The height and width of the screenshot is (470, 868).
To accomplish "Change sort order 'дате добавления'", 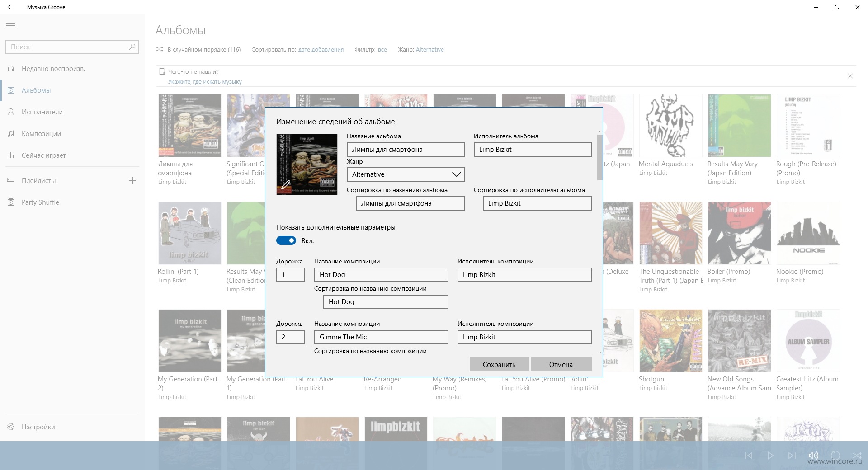I will pyautogui.click(x=321, y=50).
